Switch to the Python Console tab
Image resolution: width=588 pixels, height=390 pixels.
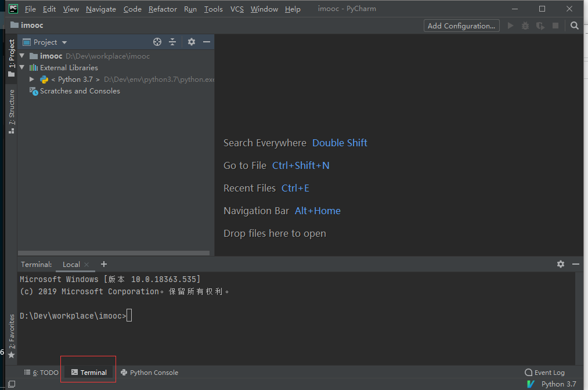[149, 373]
